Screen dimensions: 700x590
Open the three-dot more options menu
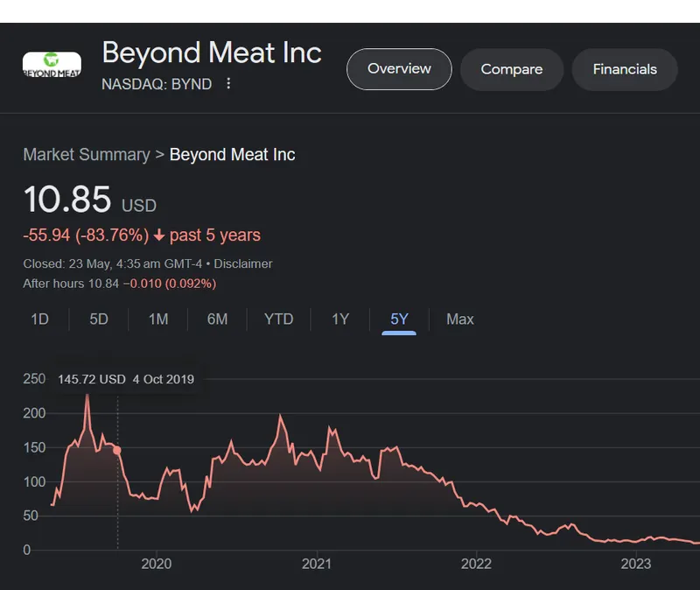(x=228, y=84)
